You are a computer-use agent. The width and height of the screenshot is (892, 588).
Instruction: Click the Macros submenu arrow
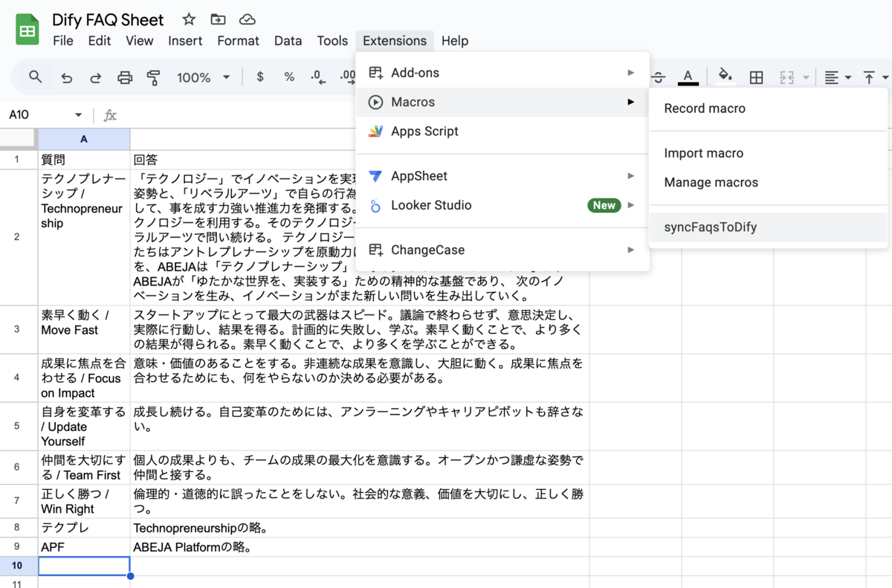[x=630, y=102]
